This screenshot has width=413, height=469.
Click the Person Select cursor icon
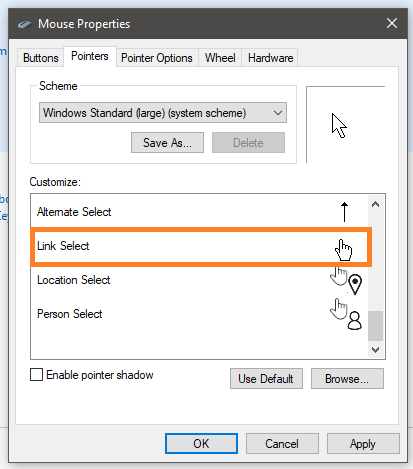coord(346,314)
